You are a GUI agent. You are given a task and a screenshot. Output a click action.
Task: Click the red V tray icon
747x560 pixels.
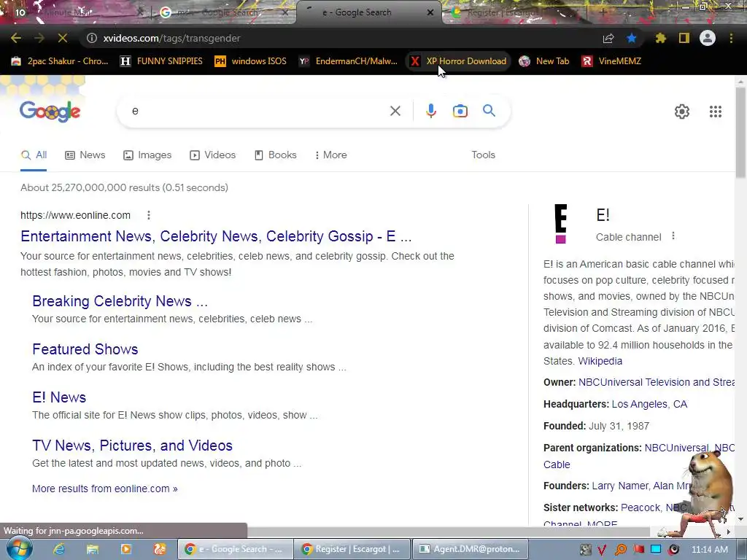point(602,550)
